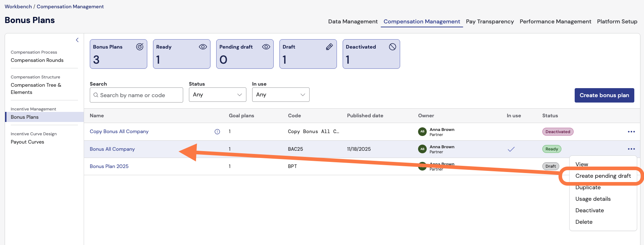Collapse the left sidebar with chevron
This screenshot has width=644, height=245.
77,40
